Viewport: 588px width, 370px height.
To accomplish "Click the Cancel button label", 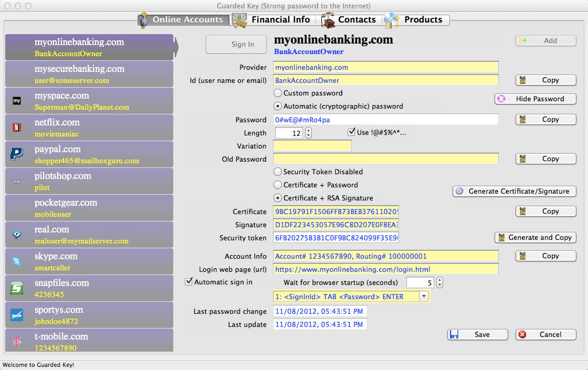I will (551, 334).
